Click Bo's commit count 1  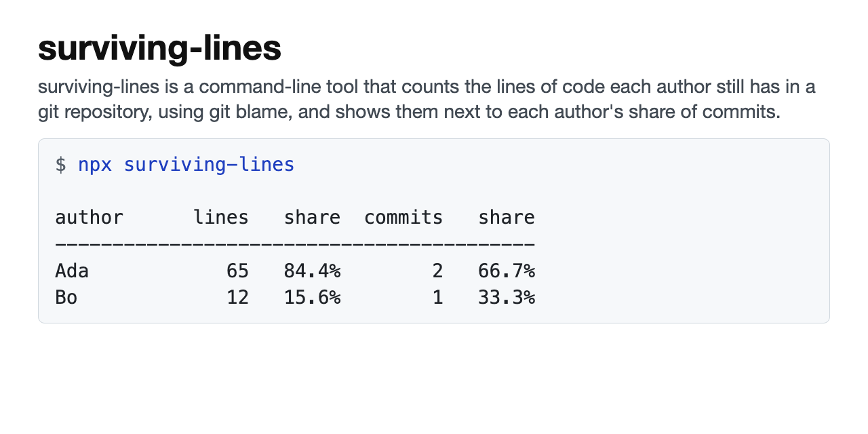[438, 297]
